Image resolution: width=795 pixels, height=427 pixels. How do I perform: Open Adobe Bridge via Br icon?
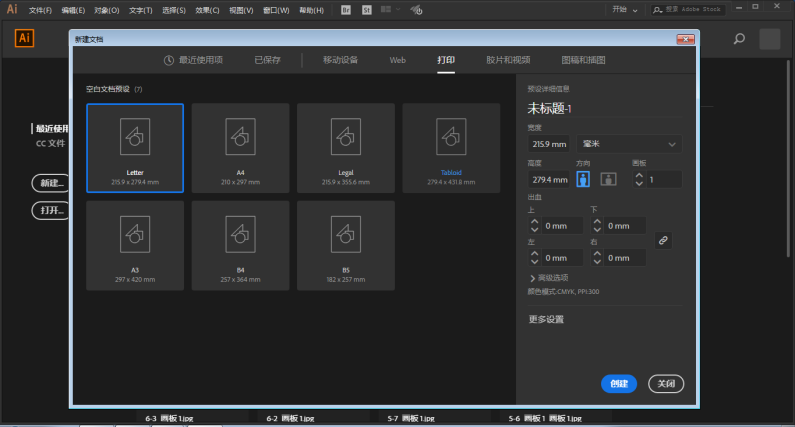tap(346, 10)
